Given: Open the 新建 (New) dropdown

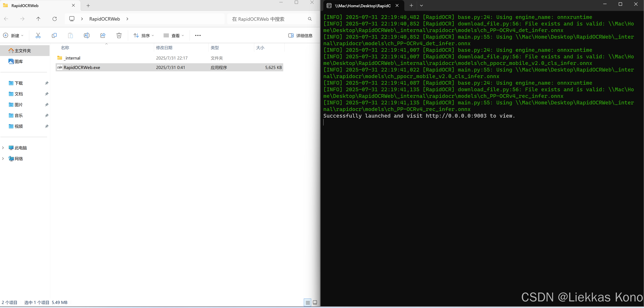Looking at the screenshot, I should pos(13,36).
